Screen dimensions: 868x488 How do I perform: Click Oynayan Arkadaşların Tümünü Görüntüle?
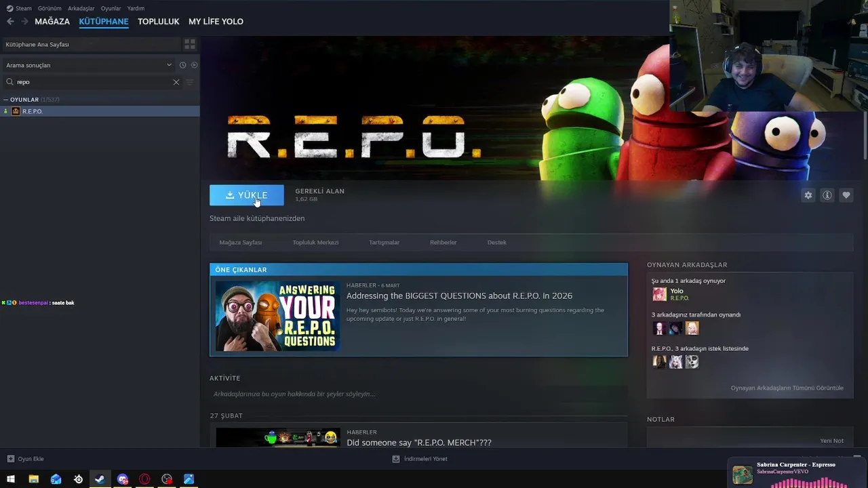[787, 388]
